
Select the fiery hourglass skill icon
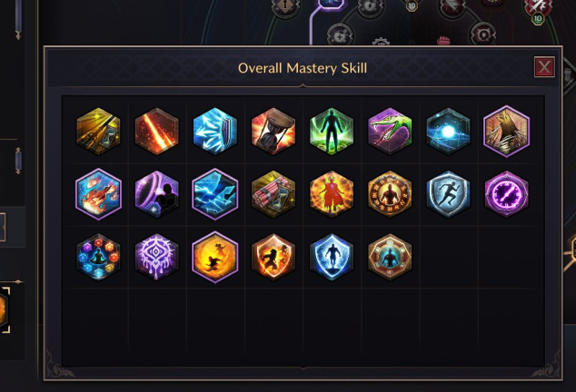click(x=273, y=132)
